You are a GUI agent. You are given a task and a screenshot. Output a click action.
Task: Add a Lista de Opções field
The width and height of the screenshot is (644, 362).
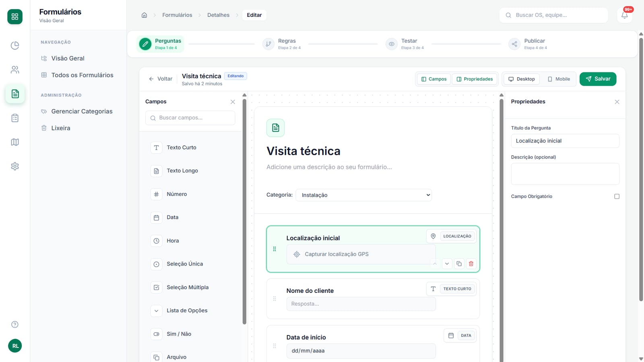point(190,311)
